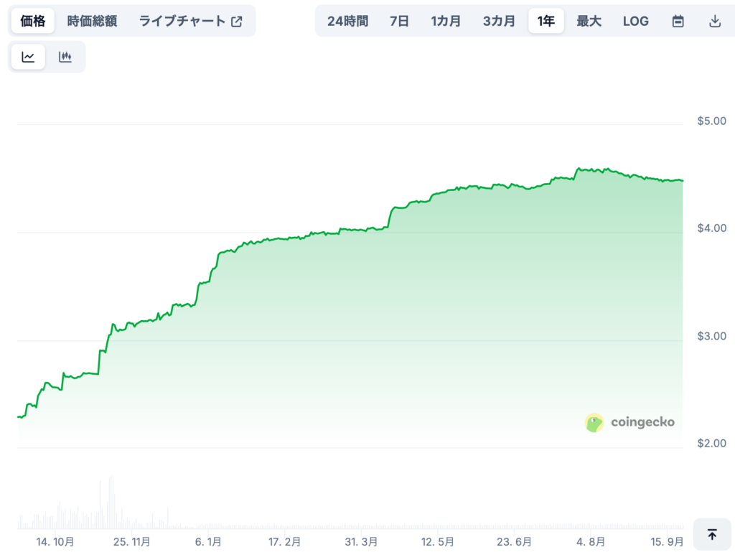The width and height of the screenshot is (735, 560).
Task: Select the 1年 time range
Action: (x=546, y=21)
